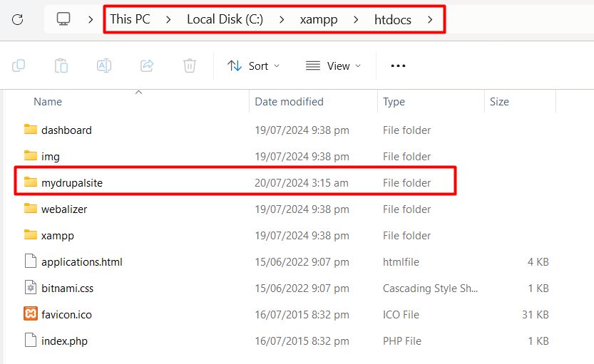This screenshot has width=594, height=364.
Task: Select the img folder name
Action: [51, 157]
